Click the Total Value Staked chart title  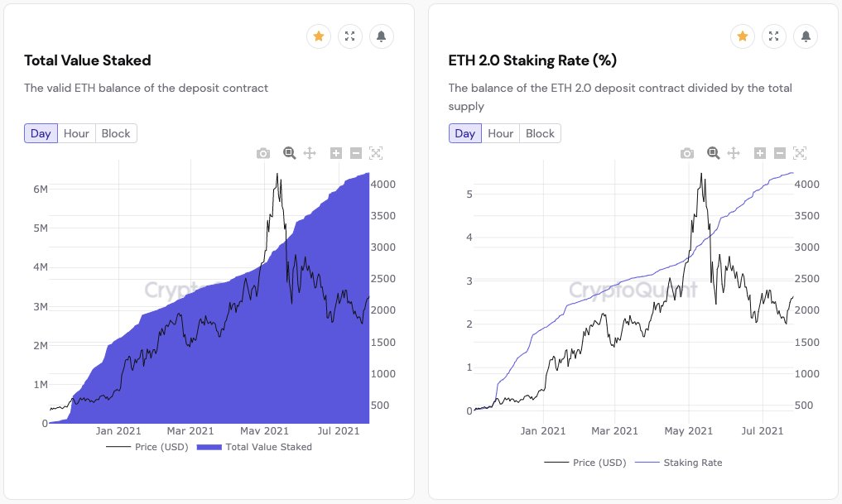86,60
